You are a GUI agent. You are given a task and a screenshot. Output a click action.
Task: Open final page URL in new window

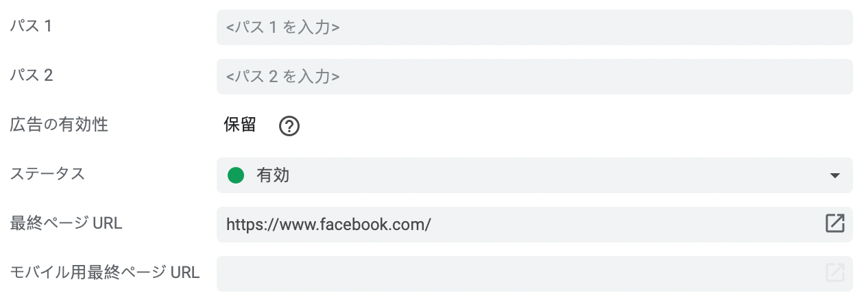pos(834,224)
